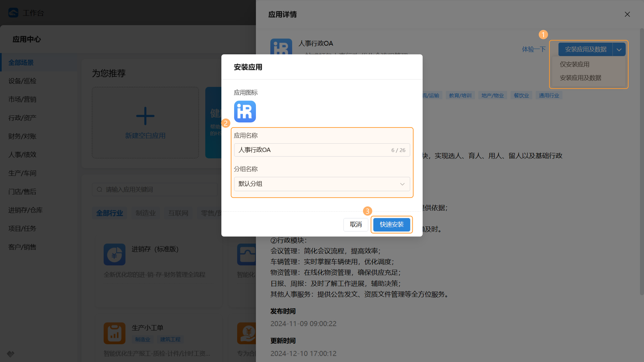Click the 人事行政OA icon in install dialog
644x362 pixels.
(x=245, y=112)
